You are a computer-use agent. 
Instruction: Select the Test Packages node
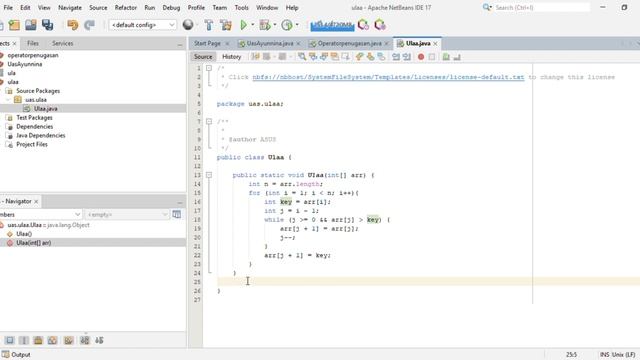tap(34, 118)
